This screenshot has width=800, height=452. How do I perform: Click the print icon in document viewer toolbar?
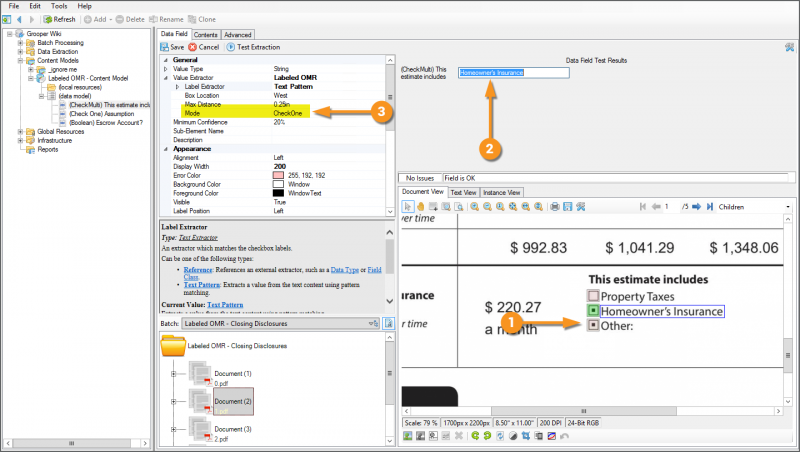pos(554,206)
